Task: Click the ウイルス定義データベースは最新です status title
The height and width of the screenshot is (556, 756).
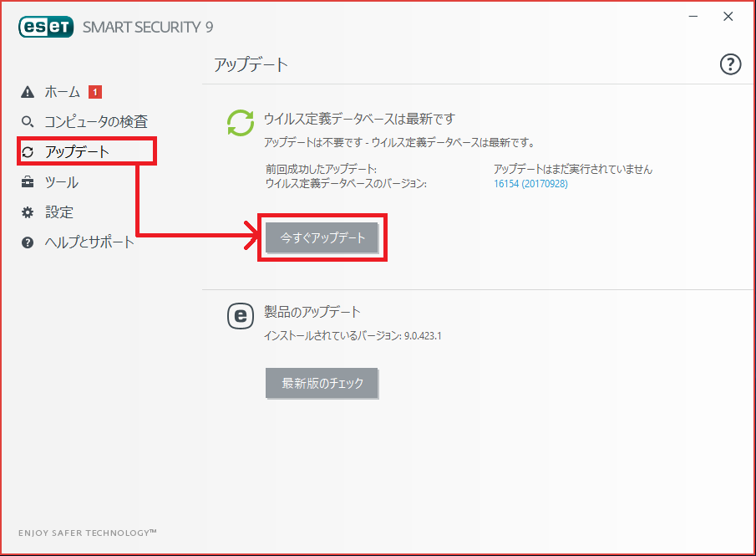Action: point(359,119)
